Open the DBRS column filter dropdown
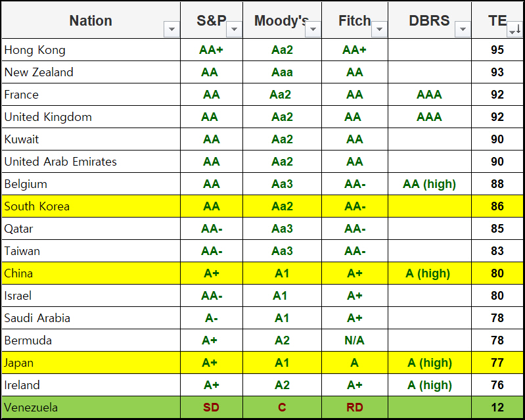This screenshot has height=420, width=525. click(463, 30)
